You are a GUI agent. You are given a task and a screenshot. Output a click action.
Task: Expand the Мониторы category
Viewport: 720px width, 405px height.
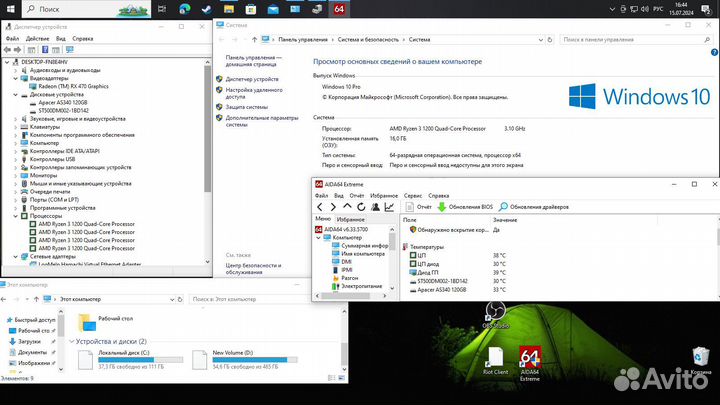coord(16,175)
